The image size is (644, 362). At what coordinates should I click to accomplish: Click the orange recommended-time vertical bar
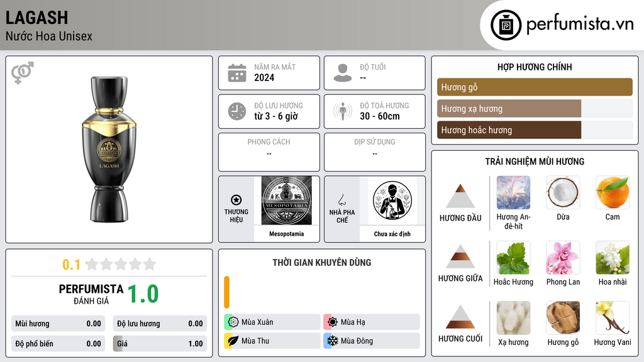(226, 292)
